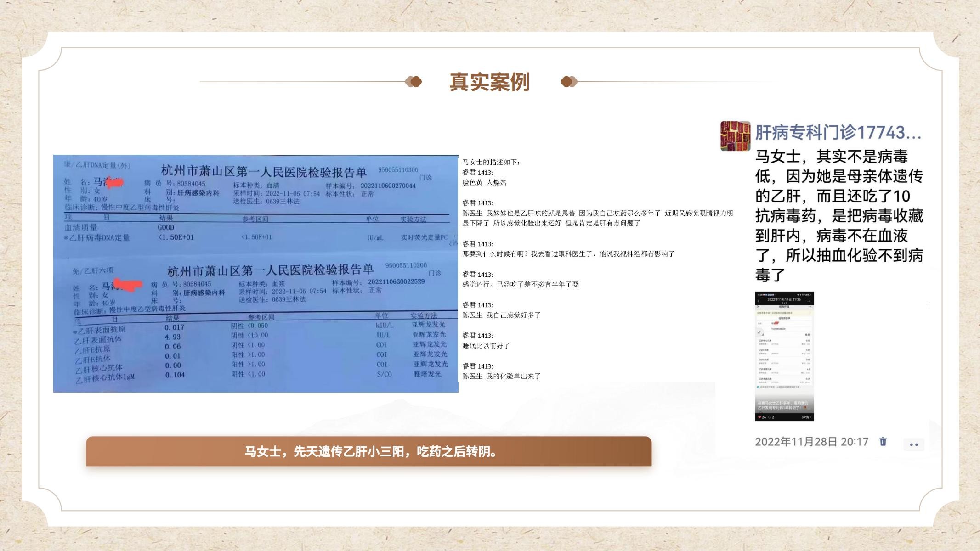Click the 乙肝病毒DNA定量 row in the lab report
Image resolution: width=980 pixels, height=551 pixels.
coord(256,237)
